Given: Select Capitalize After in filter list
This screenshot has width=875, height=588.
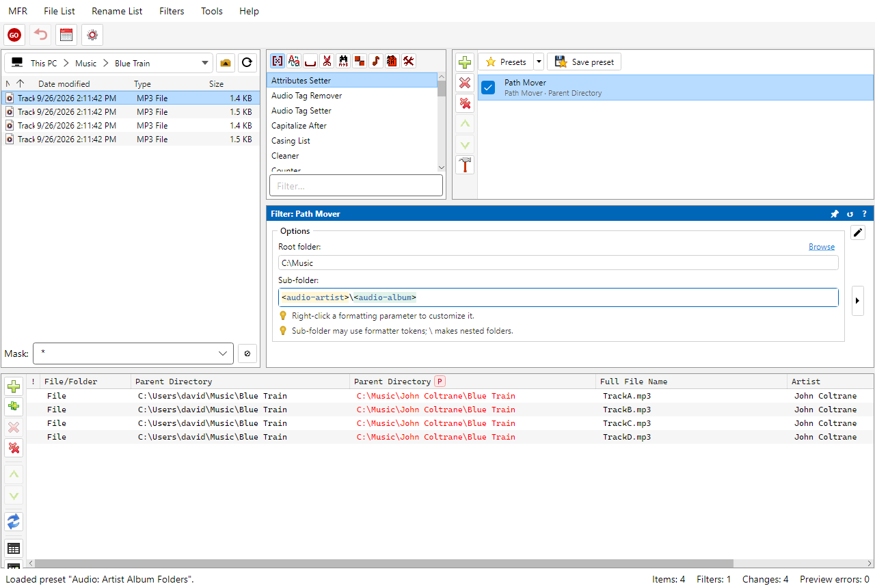Looking at the screenshot, I should (x=351, y=126).
